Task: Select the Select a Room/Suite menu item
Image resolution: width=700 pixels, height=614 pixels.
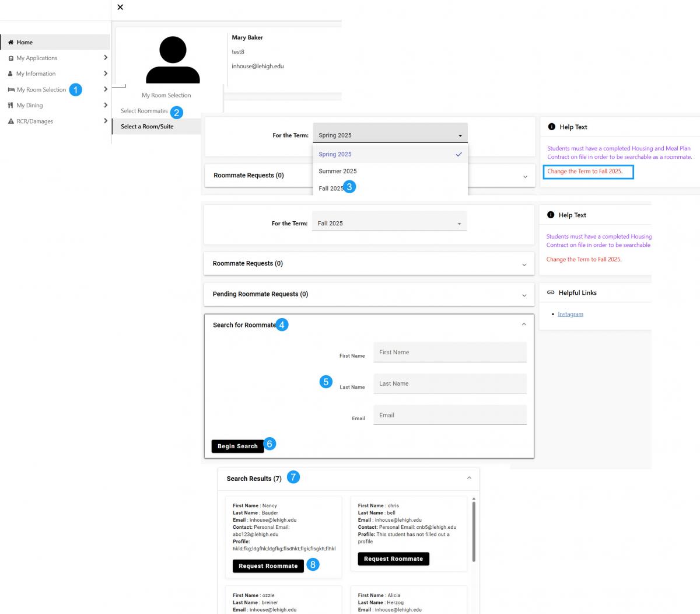Action: [x=147, y=127]
